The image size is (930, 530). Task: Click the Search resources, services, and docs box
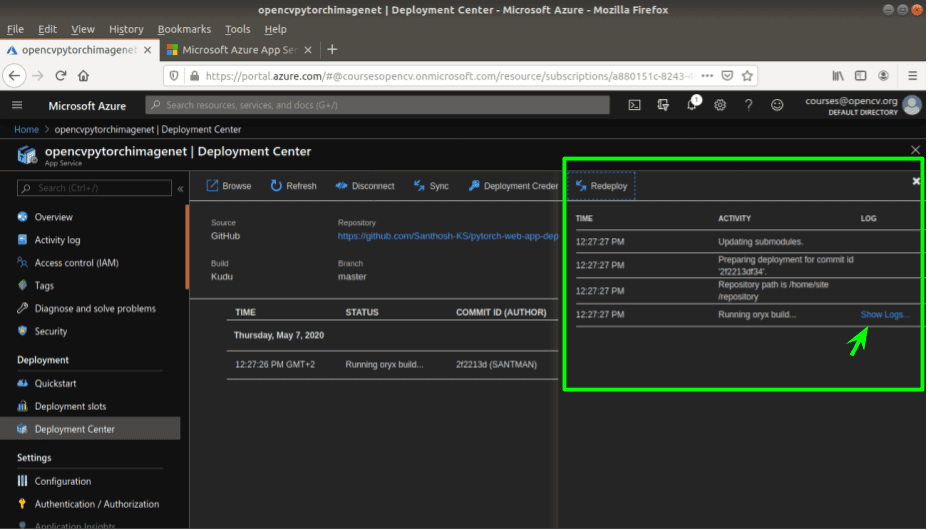[377, 105]
